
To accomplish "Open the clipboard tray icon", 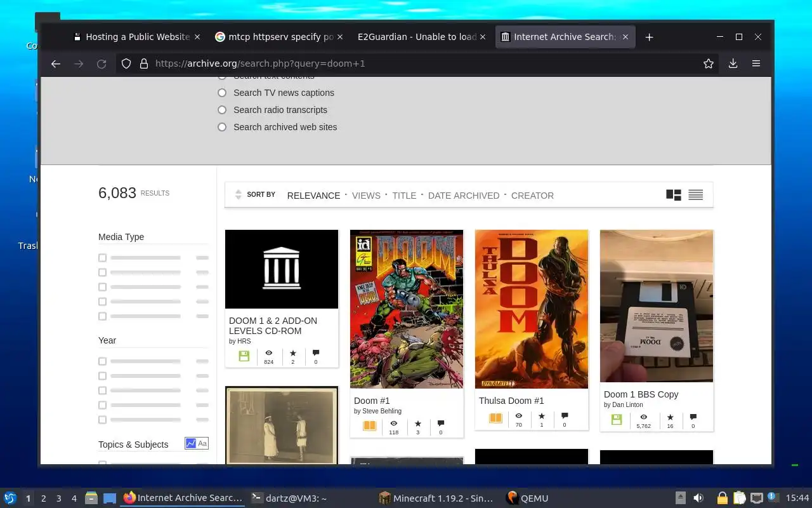I will pos(739,498).
